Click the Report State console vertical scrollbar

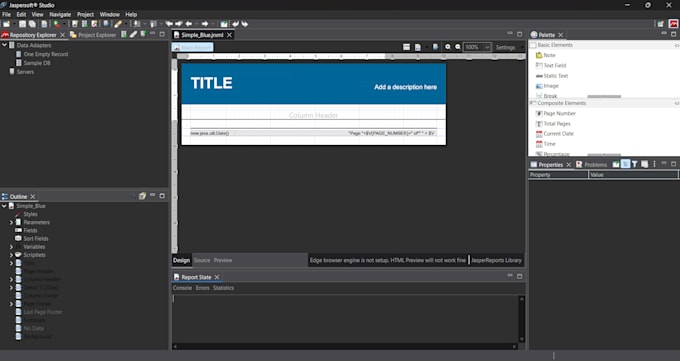pyautogui.click(x=522, y=318)
